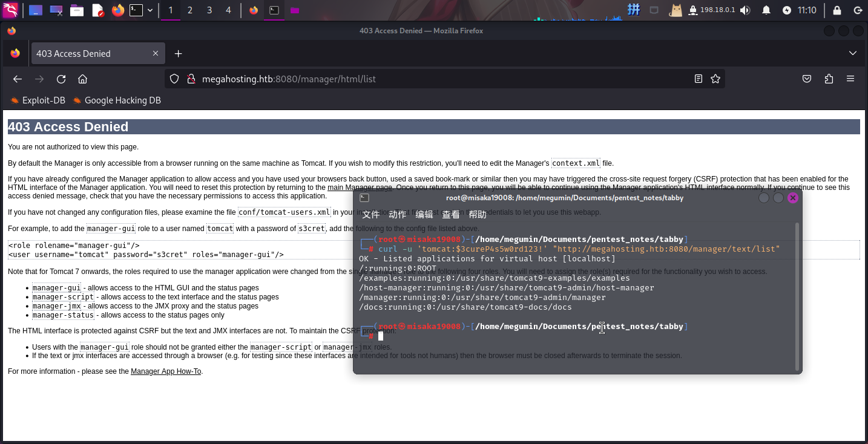Open the terminal 查看 menu
Viewport: 868px width, 444px height.
click(451, 215)
